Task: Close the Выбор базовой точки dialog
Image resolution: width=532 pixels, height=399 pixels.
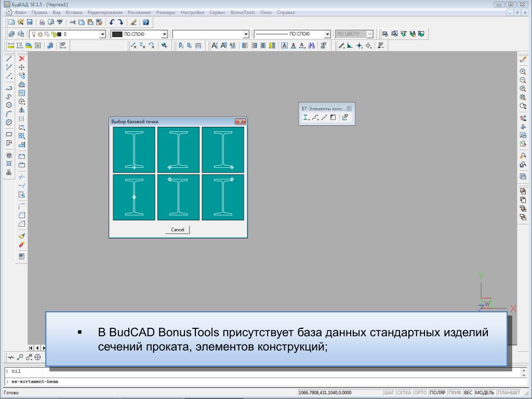Action: point(240,122)
